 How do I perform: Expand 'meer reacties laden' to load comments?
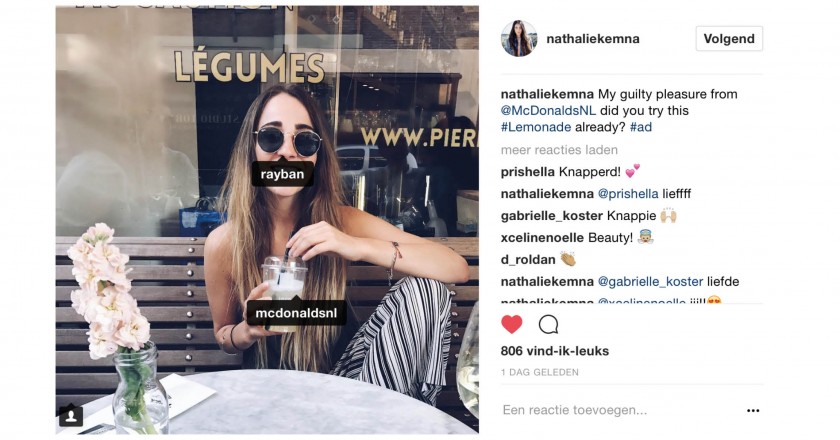click(559, 150)
